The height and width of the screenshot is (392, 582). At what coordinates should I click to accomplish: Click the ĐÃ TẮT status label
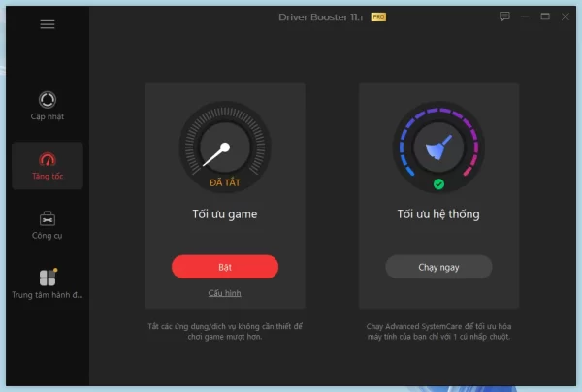pyautogui.click(x=225, y=182)
